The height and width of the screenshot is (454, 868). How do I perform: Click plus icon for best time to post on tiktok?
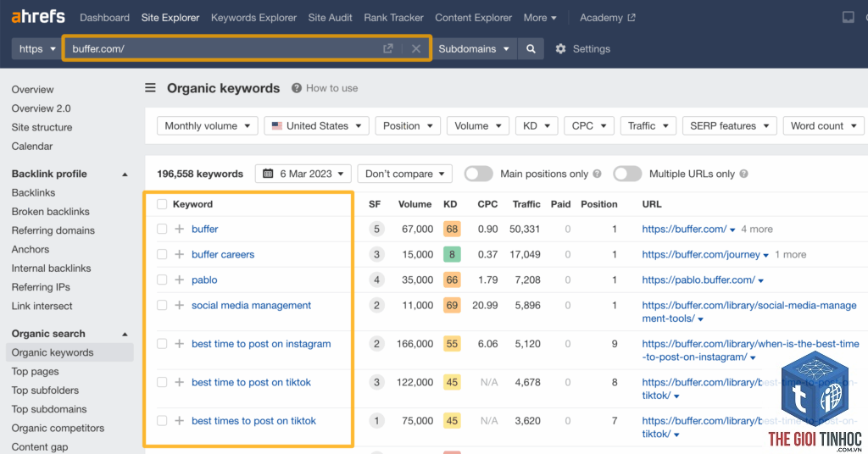point(180,382)
